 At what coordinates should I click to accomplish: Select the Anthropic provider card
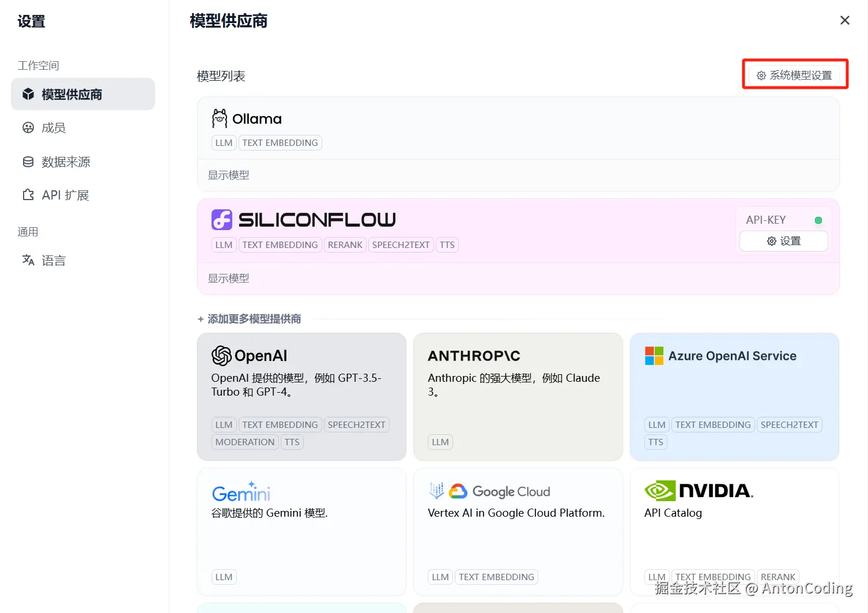tap(518, 397)
